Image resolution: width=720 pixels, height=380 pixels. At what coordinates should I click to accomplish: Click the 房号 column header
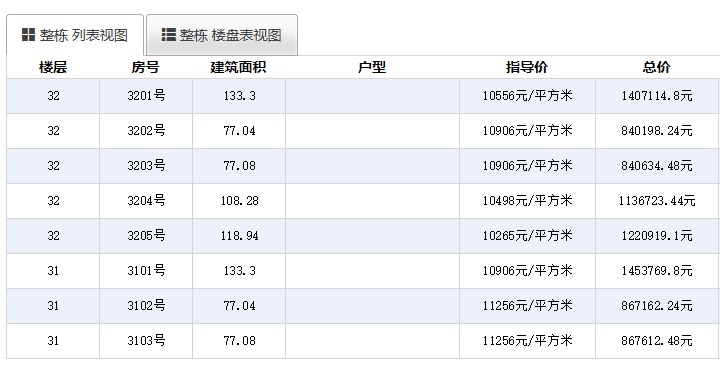tap(145, 67)
